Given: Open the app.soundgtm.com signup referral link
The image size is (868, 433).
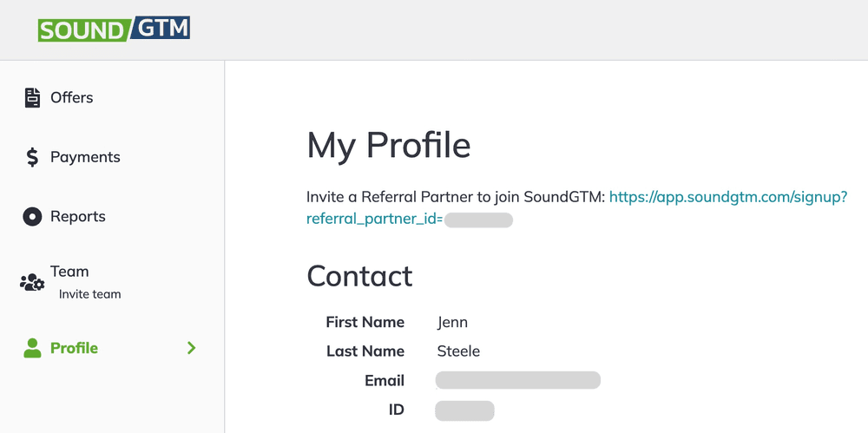Looking at the screenshot, I should tap(727, 198).
